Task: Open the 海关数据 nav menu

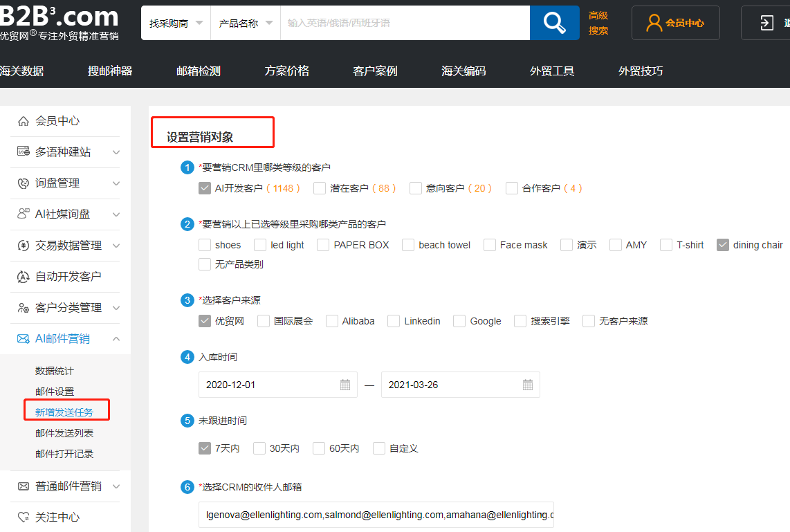Action: pos(21,71)
